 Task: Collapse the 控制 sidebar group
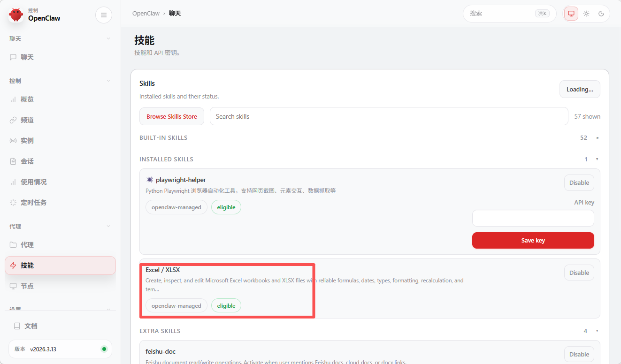click(108, 81)
